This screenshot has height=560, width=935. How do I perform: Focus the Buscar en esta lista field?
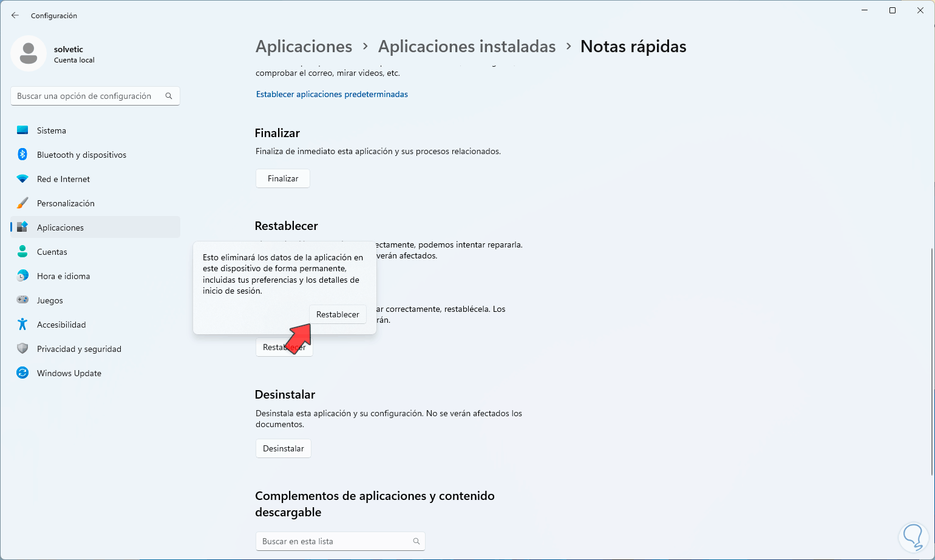(x=341, y=541)
